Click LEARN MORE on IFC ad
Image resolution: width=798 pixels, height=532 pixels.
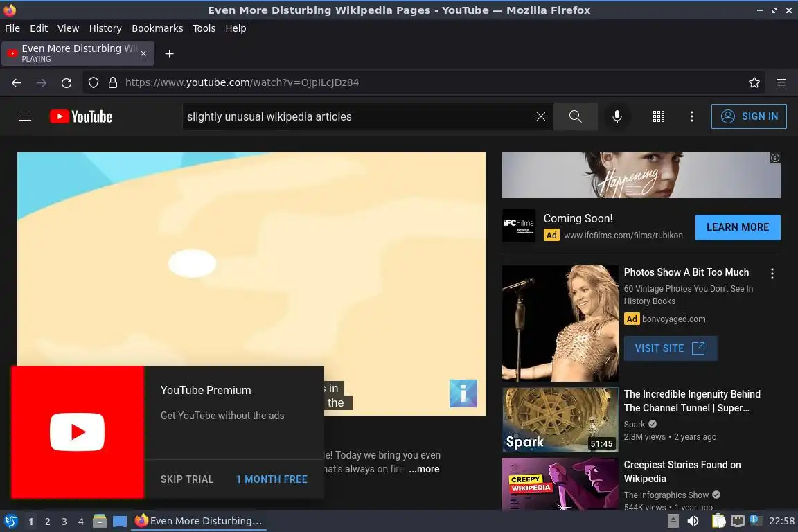point(738,227)
